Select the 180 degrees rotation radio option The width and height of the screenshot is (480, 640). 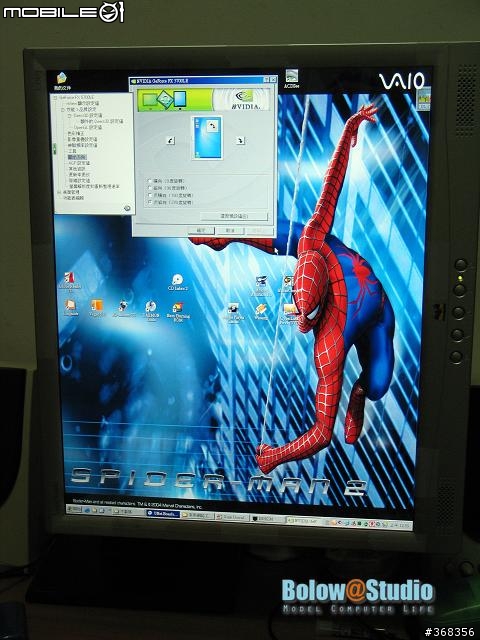(x=170, y=195)
